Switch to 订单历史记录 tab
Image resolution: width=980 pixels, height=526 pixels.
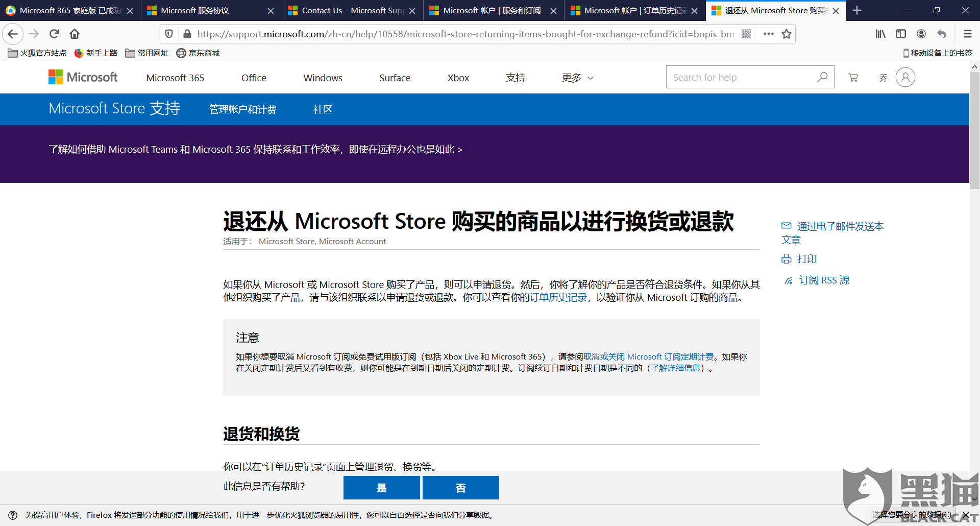[634, 10]
